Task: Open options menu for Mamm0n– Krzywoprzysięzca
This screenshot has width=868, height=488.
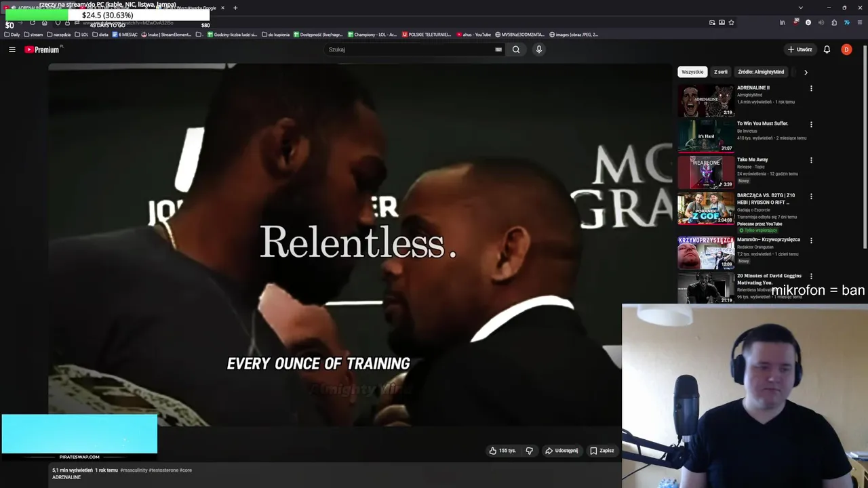Action: [x=811, y=241]
